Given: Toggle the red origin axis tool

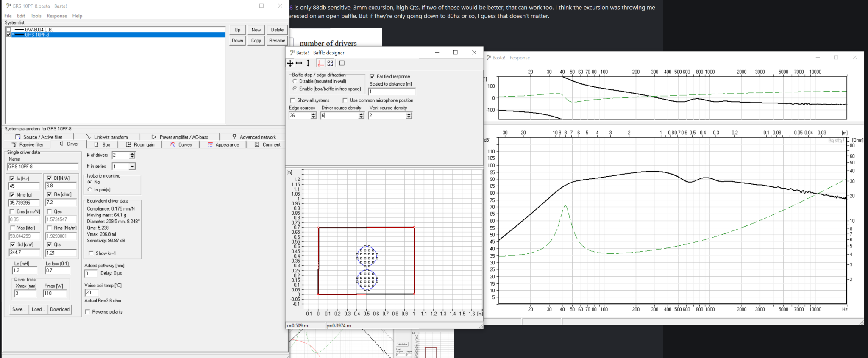Looking at the screenshot, I should (320, 63).
